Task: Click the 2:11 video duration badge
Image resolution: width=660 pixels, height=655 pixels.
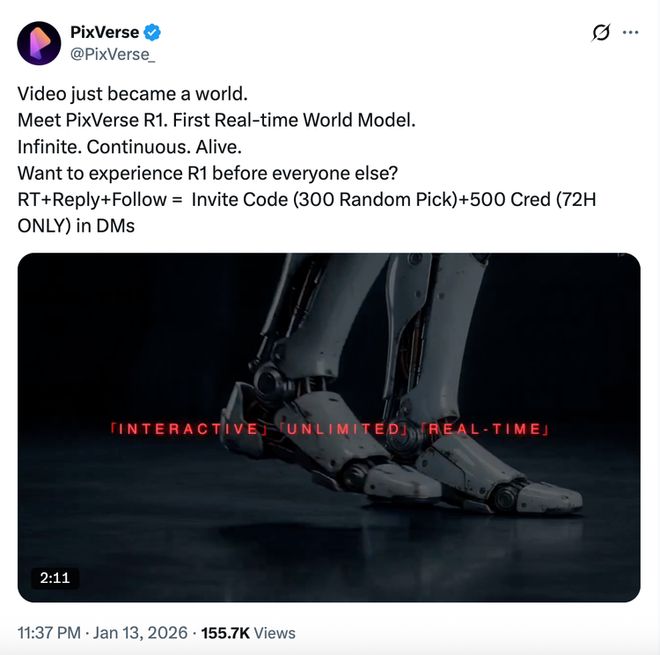Action: coord(53,578)
